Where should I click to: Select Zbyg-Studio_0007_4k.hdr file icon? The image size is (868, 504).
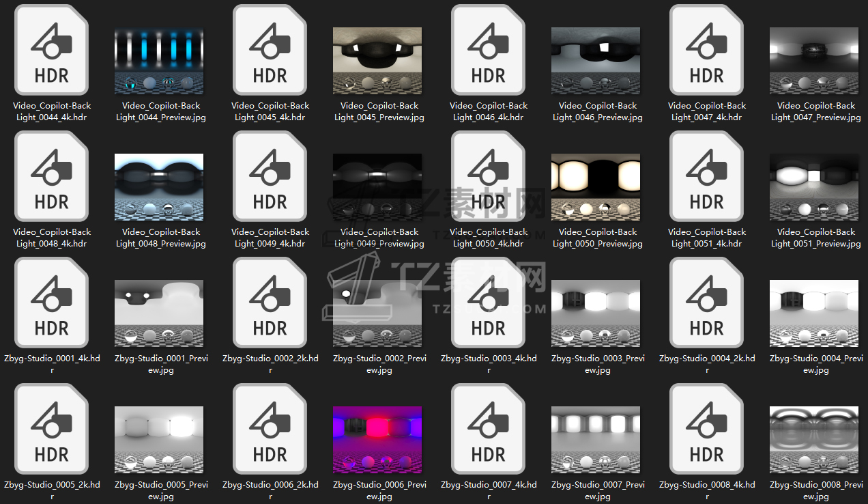click(489, 429)
